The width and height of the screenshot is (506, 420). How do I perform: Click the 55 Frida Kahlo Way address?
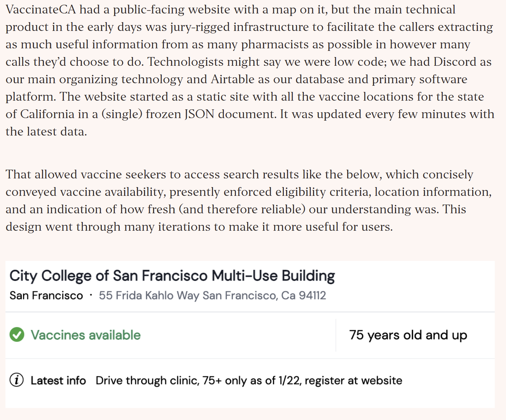pos(212,295)
